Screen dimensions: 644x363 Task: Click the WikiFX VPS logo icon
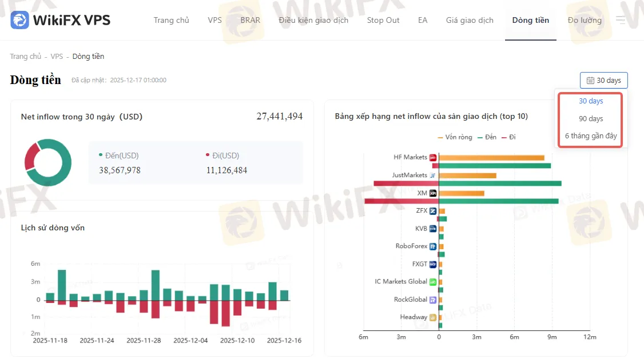pos(19,19)
